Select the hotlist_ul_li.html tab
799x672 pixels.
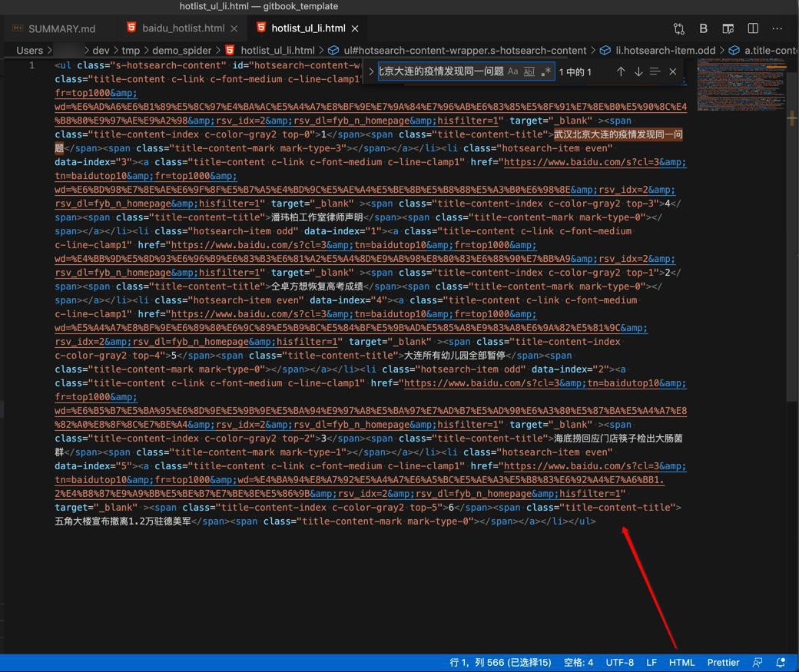[308, 28]
